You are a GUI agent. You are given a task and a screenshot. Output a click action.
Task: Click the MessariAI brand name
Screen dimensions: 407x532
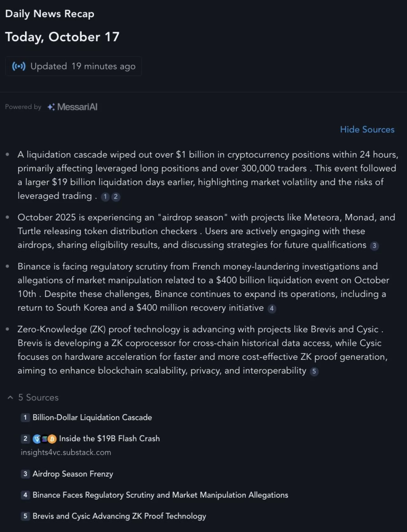pos(77,107)
